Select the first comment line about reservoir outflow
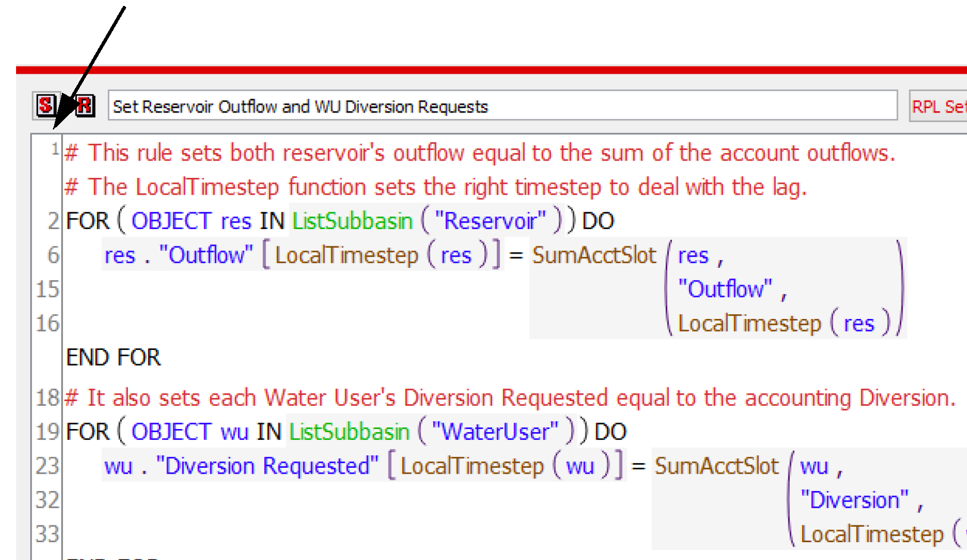Screen dimensions: 967x560 [480, 153]
